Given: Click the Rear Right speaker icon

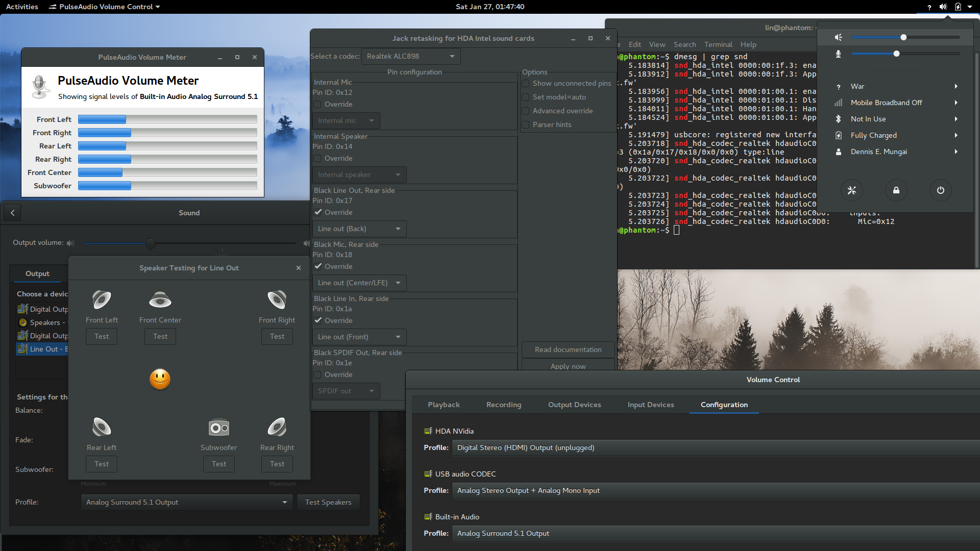Looking at the screenshot, I should pyautogui.click(x=277, y=428).
